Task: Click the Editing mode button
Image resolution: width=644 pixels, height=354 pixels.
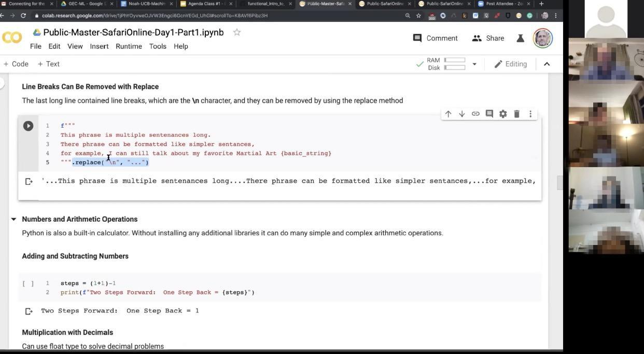Action: click(x=510, y=64)
